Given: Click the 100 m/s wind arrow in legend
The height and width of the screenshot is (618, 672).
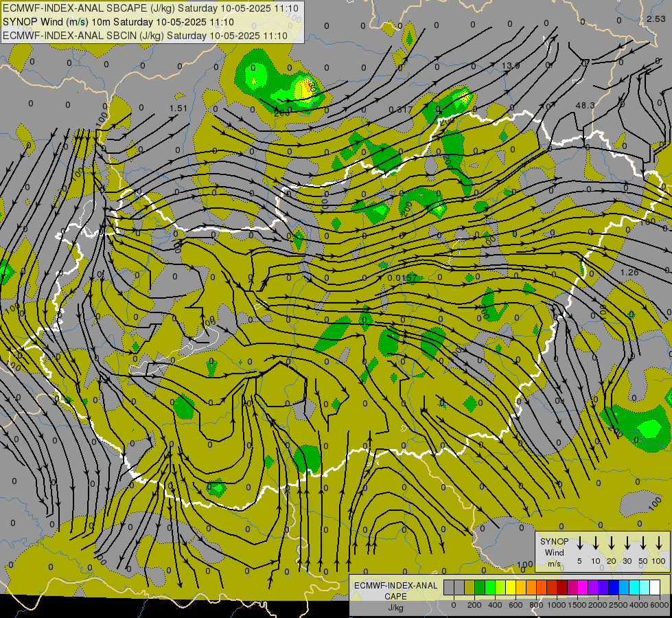Looking at the screenshot, I should point(659,543).
